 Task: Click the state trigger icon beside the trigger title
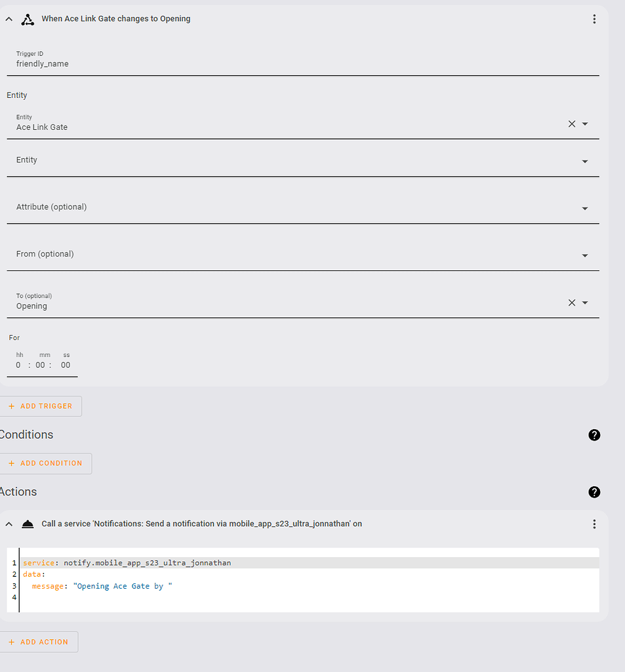point(28,19)
